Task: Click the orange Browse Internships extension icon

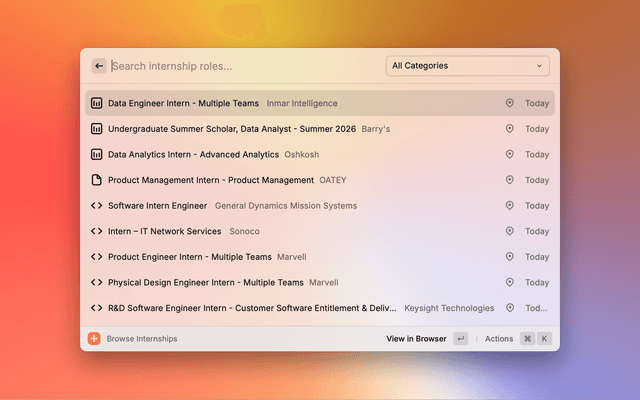Action: coord(94,339)
